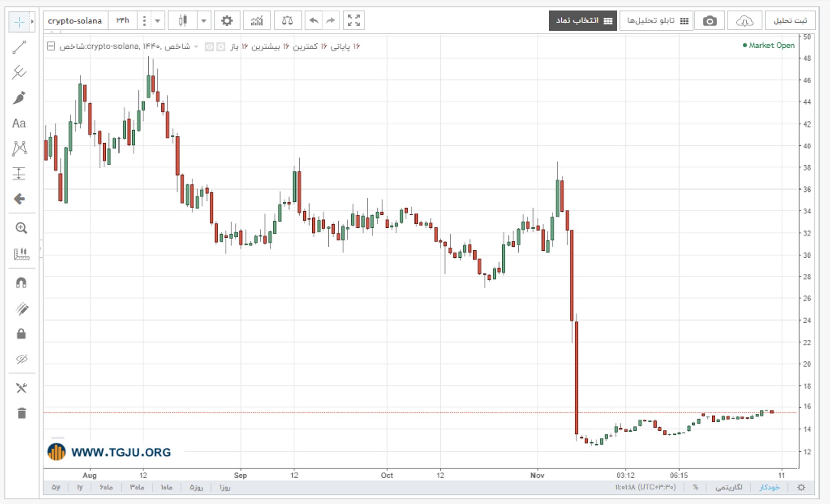Click the left-pointing back arrow in sidebar
The height and width of the screenshot is (504, 830).
point(19,199)
